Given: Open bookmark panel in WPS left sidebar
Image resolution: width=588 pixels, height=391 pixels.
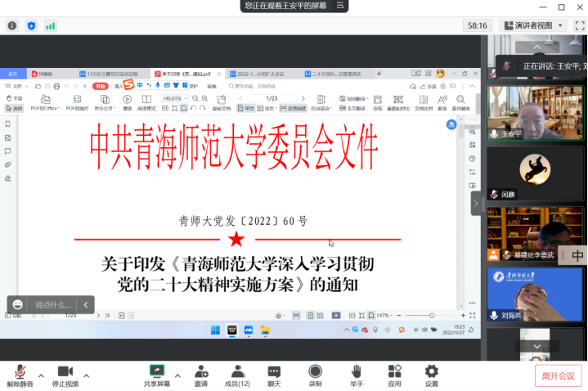Looking at the screenshot, I should [x=7, y=124].
